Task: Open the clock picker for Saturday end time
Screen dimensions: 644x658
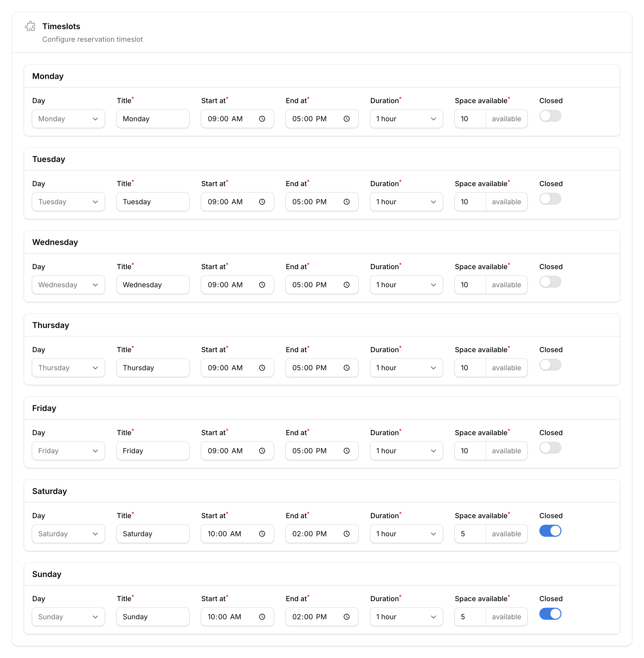Action: pos(347,533)
